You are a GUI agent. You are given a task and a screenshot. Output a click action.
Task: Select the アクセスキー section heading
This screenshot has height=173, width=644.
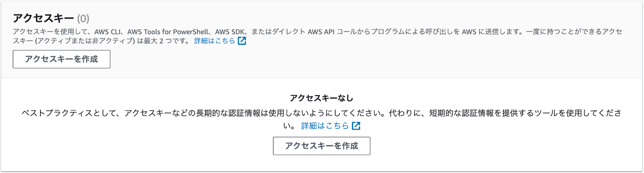(44, 18)
